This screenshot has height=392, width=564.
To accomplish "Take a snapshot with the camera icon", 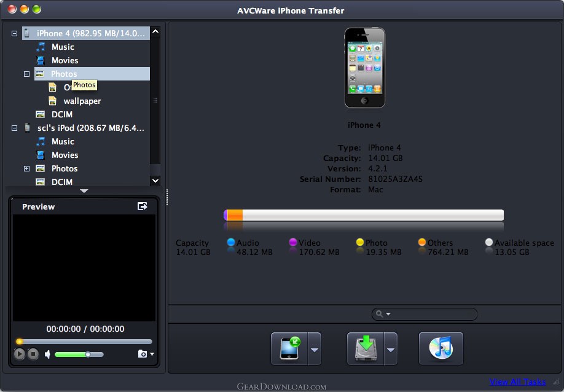I will pos(143,354).
